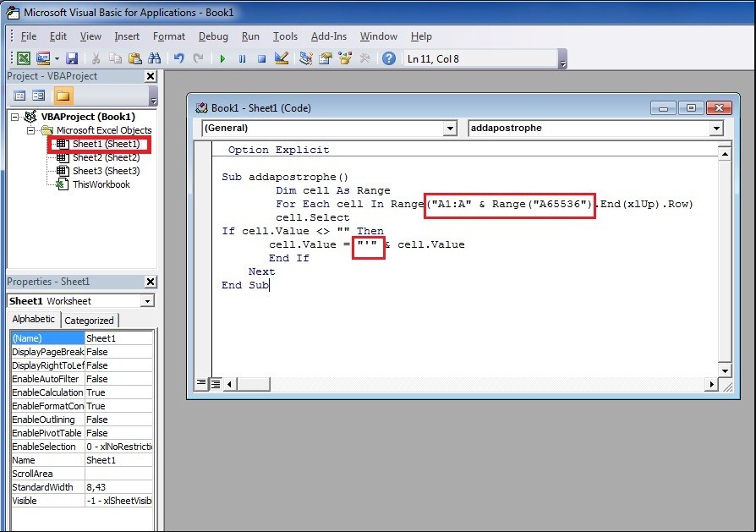756x532 pixels.
Task: Open Find with the binoculars icon
Action: [154, 58]
